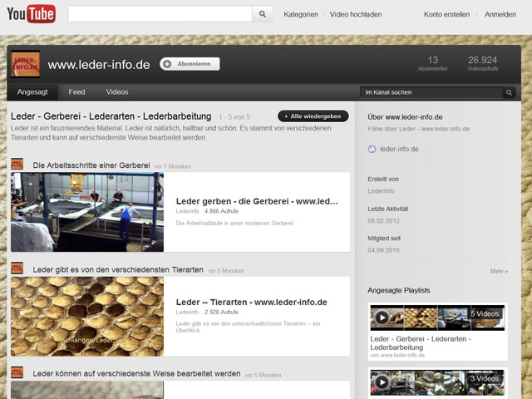This screenshot has width=532, height=399.
Task: Switch to the Angesagt tab
Action: [x=32, y=92]
